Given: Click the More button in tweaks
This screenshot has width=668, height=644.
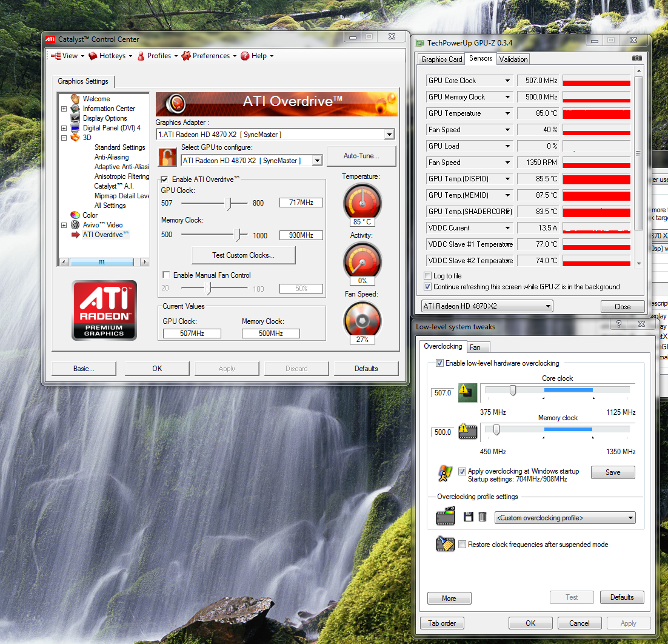Looking at the screenshot, I should click(x=449, y=599).
